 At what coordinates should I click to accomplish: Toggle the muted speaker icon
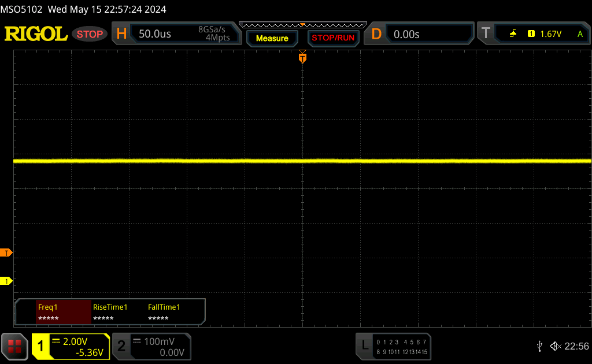point(556,346)
